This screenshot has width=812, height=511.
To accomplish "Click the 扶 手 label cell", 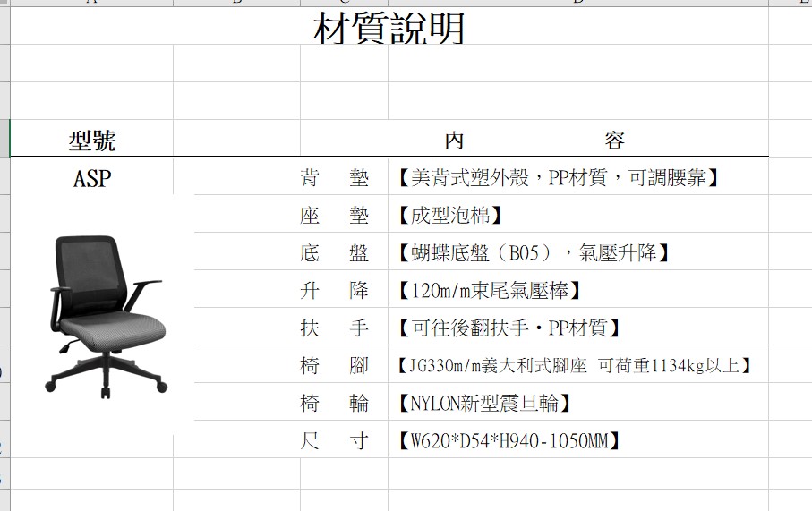I will click(344, 327).
